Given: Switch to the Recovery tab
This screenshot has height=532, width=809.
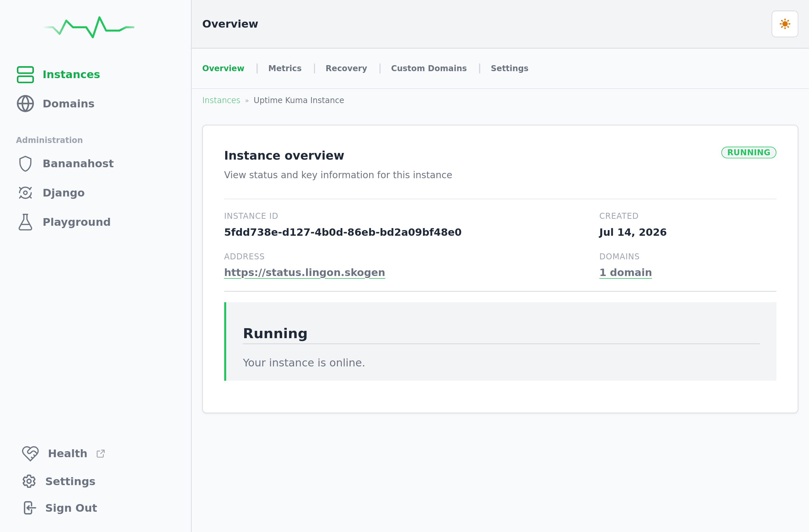Looking at the screenshot, I should coord(346,68).
